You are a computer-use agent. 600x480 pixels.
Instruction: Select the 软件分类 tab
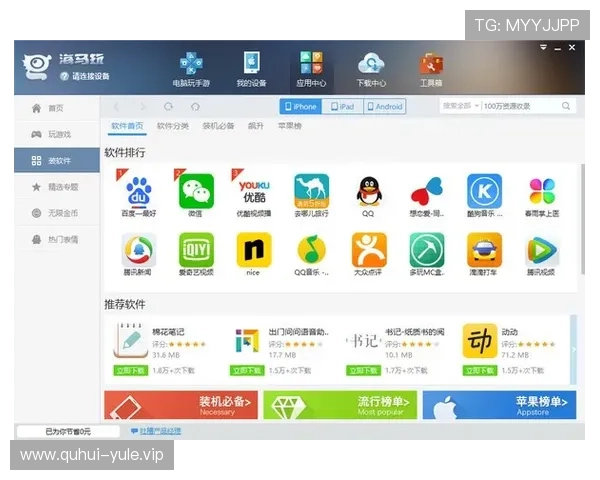click(x=173, y=126)
